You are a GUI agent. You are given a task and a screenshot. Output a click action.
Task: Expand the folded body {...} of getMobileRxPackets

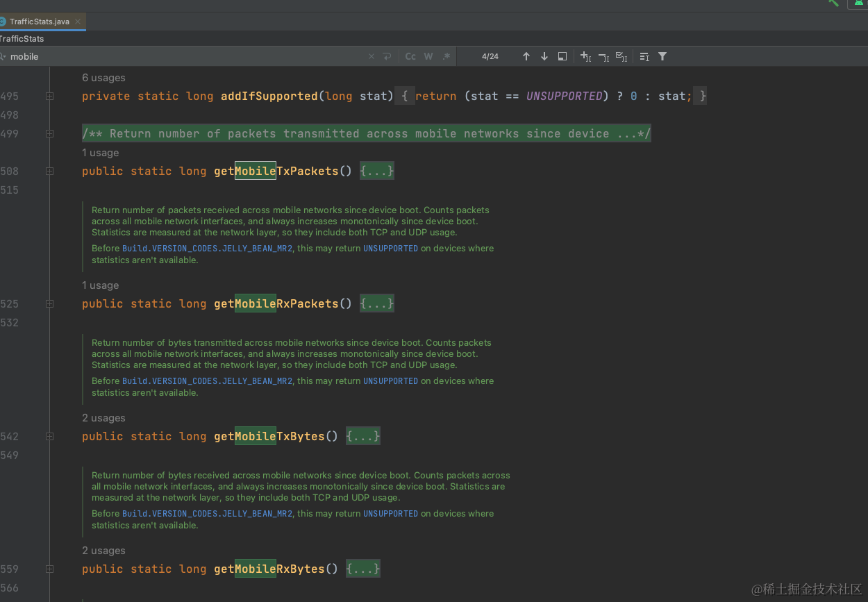pyautogui.click(x=377, y=303)
